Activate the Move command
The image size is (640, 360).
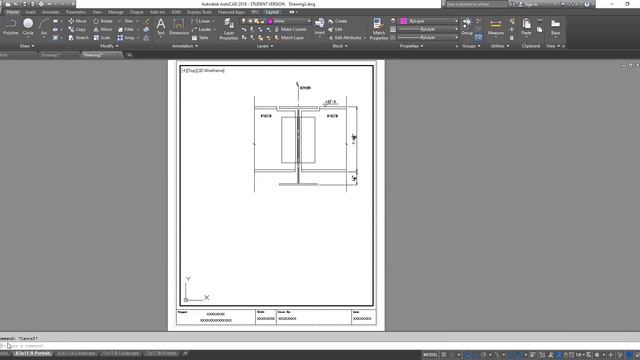pos(77,21)
